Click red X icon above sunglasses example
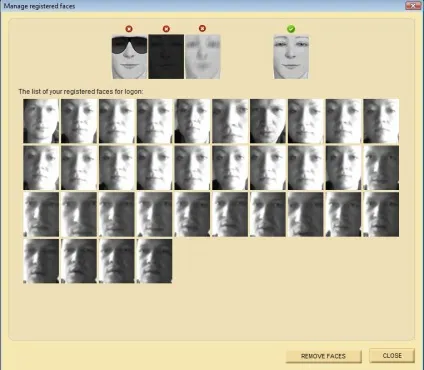The image size is (424, 370). (x=129, y=29)
